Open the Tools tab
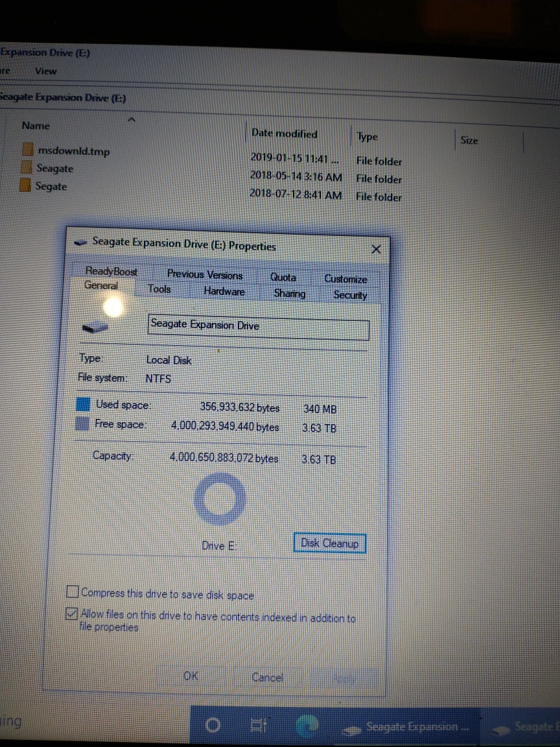The height and width of the screenshot is (747, 560). tap(159, 289)
